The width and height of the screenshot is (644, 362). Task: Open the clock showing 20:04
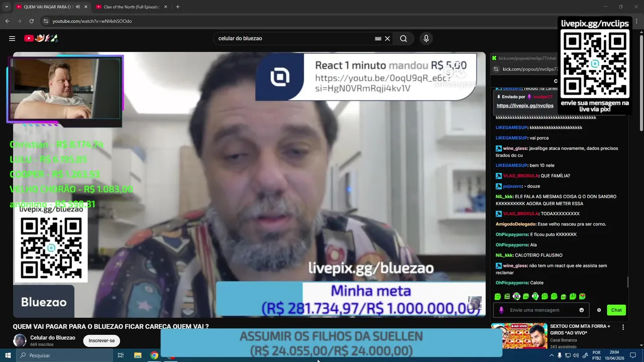click(x=615, y=355)
